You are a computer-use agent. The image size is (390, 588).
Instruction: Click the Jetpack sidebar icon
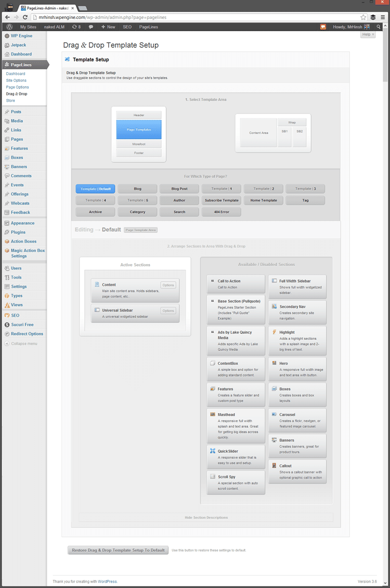6,45
